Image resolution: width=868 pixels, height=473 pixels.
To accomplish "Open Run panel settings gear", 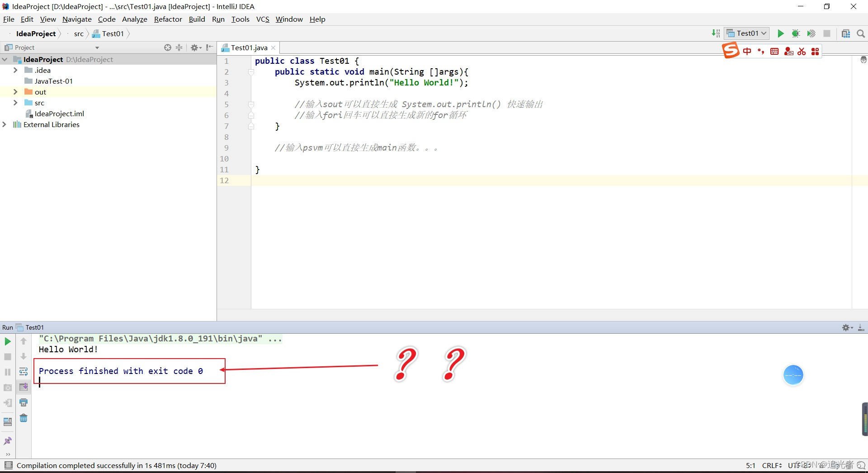I will [x=847, y=327].
